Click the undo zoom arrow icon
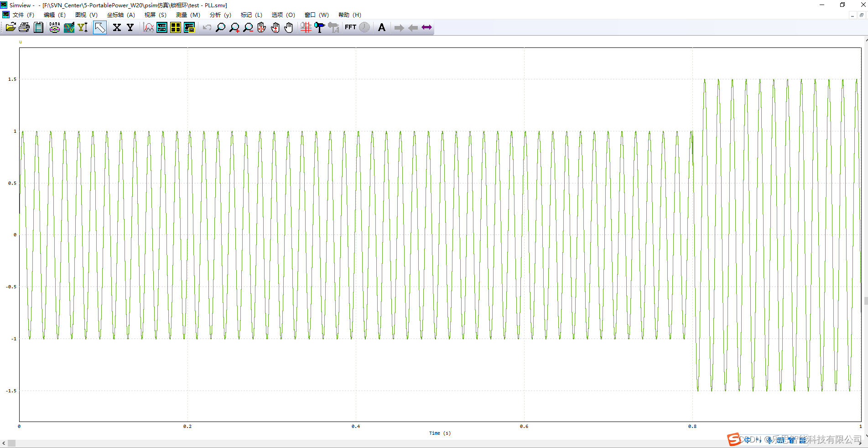This screenshot has width=868, height=448. [x=207, y=27]
